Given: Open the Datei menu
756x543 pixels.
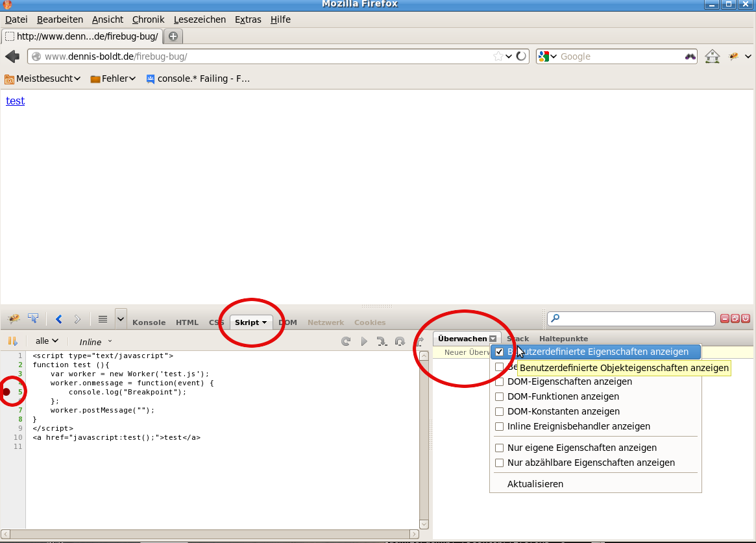Looking at the screenshot, I should (x=16, y=19).
